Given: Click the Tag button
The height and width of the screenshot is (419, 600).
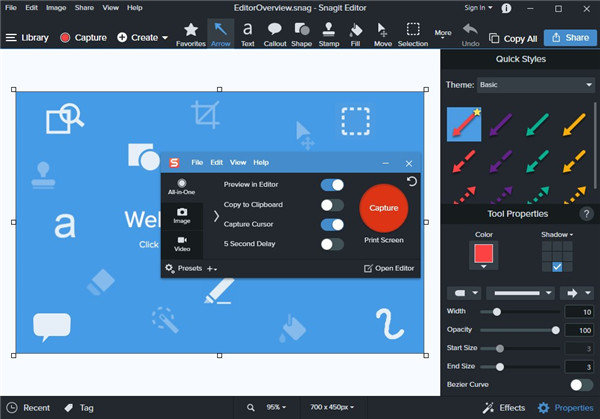Looking at the screenshot, I should tap(79, 408).
